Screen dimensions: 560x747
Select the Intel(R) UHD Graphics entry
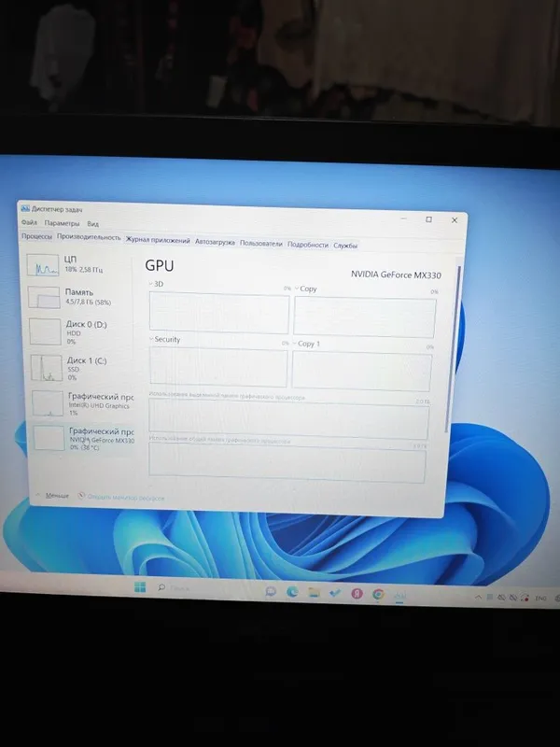83,403
